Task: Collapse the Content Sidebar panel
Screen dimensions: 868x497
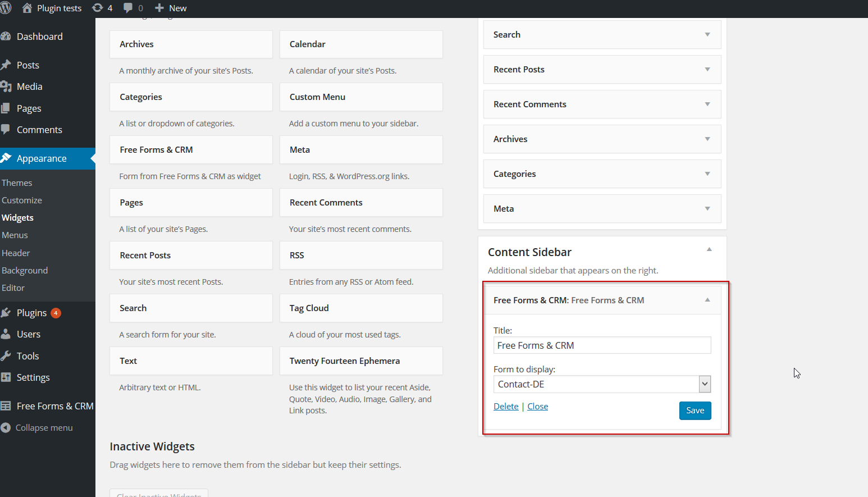Action: pyautogui.click(x=709, y=249)
